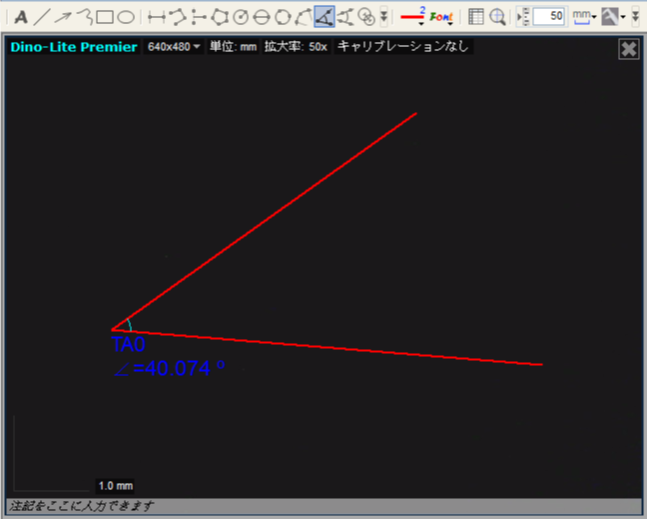Open the red line style dropdown

413,17
